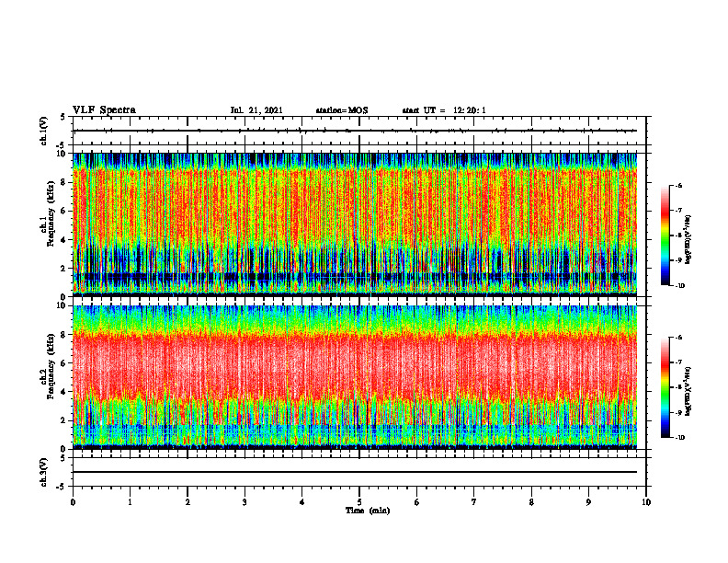The height and width of the screenshot is (563, 728).
Task: Click the lower colorbar's log(PSD) label
Action: (688, 391)
